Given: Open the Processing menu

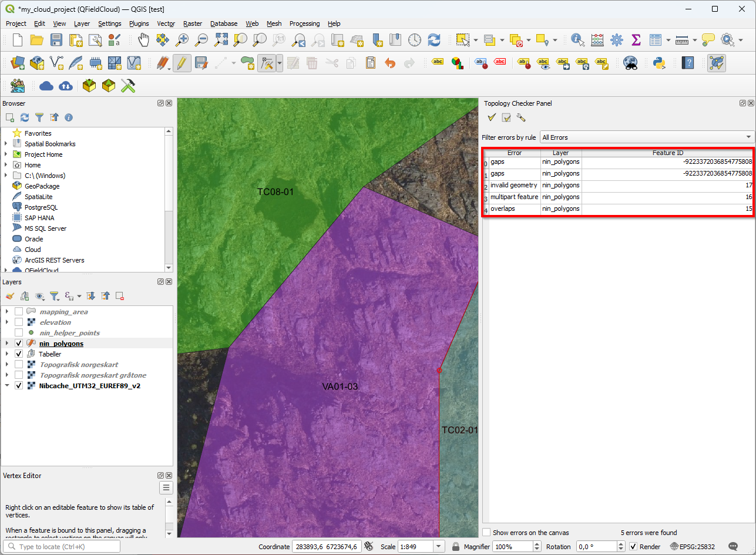Looking at the screenshot, I should [x=304, y=23].
